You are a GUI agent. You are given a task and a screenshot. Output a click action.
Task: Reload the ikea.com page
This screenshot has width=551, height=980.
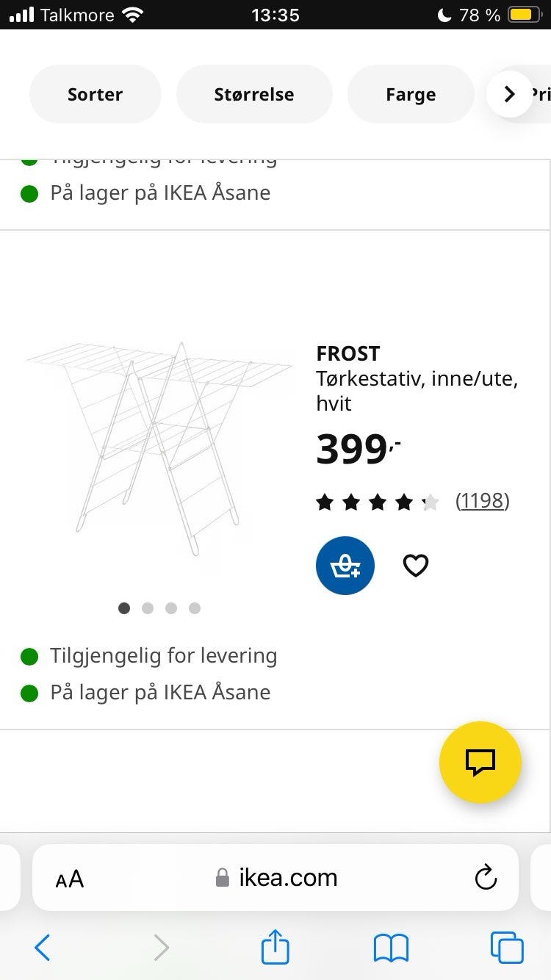coord(486,878)
